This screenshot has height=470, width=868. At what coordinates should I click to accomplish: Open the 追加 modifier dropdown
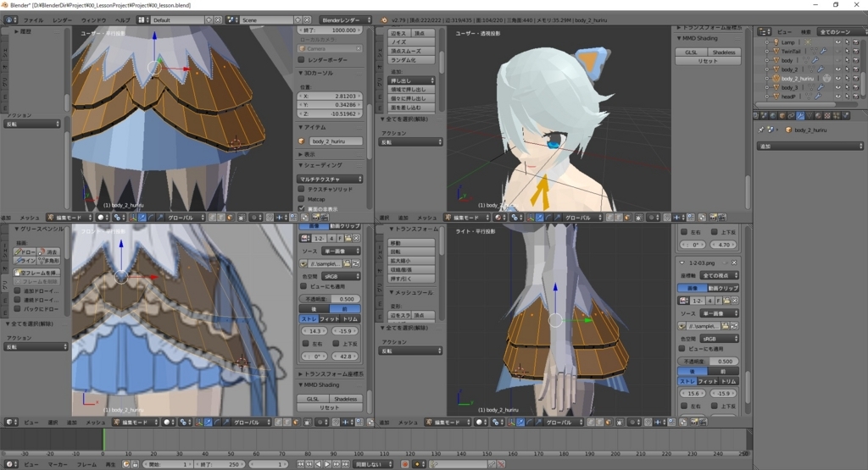[810, 146]
